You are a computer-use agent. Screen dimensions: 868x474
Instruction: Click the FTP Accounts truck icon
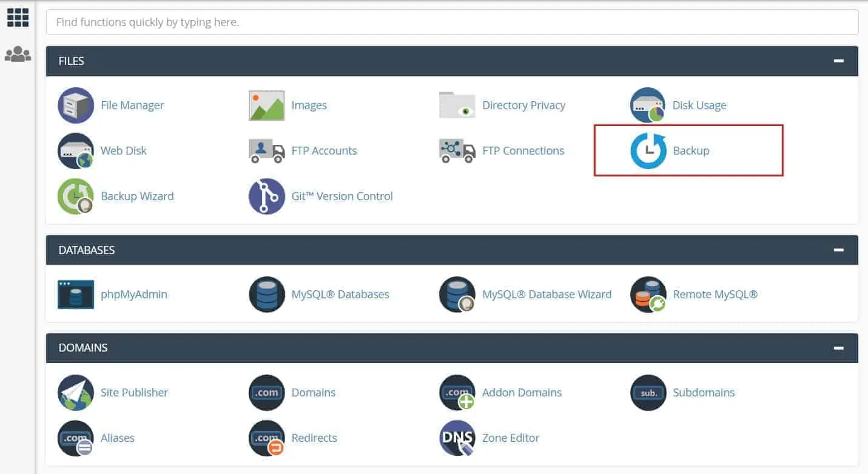point(267,151)
